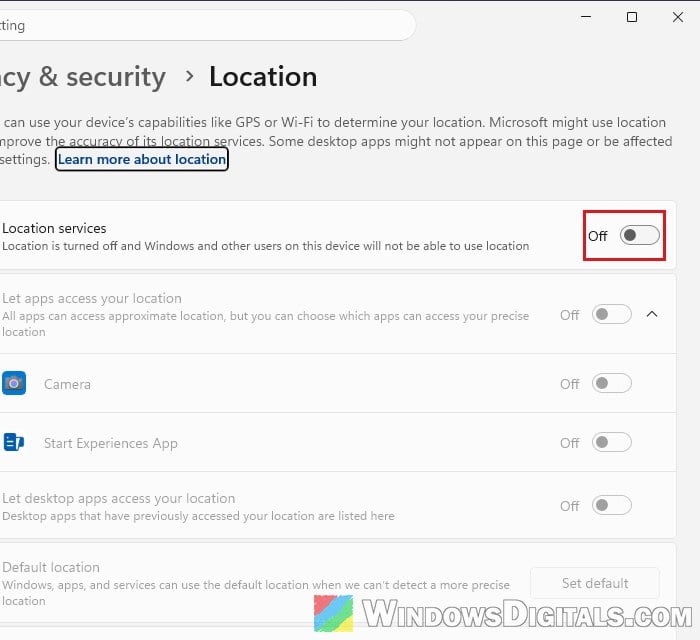The height and width of the screenshot is (640, 700).
Task: Click 'Desktop apps that have previously accessed' description
Action: click(x=198, y=516)
